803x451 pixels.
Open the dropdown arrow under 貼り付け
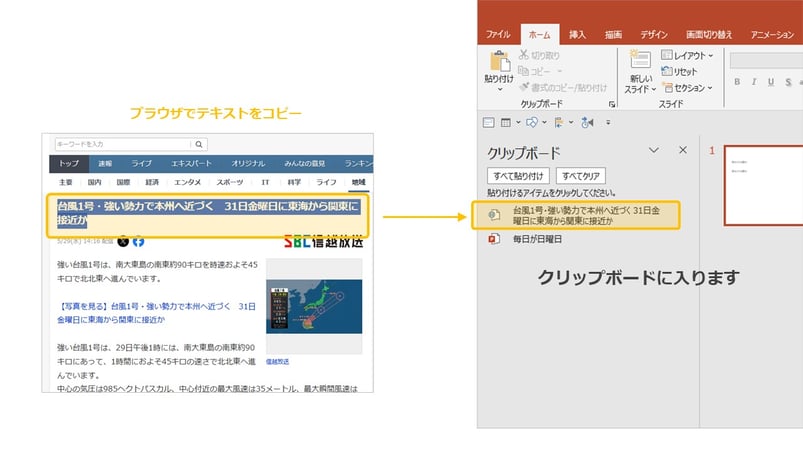[x=500, y=90]
